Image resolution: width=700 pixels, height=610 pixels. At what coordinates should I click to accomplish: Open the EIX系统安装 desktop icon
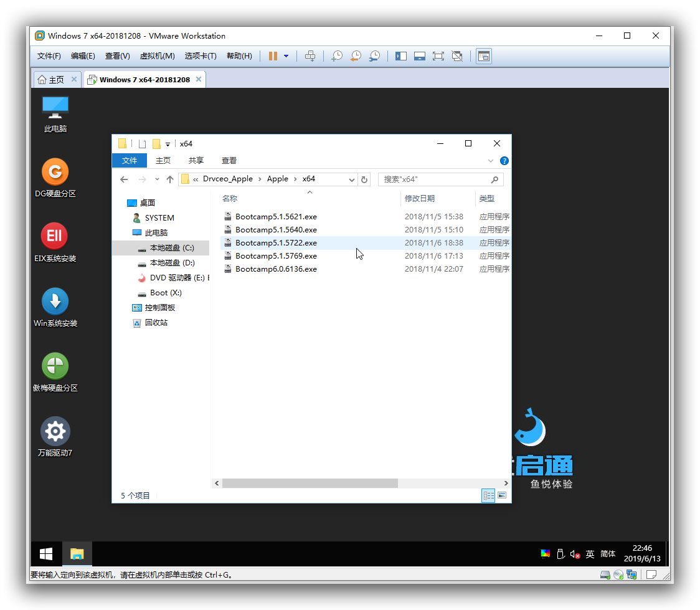(55, 237)
